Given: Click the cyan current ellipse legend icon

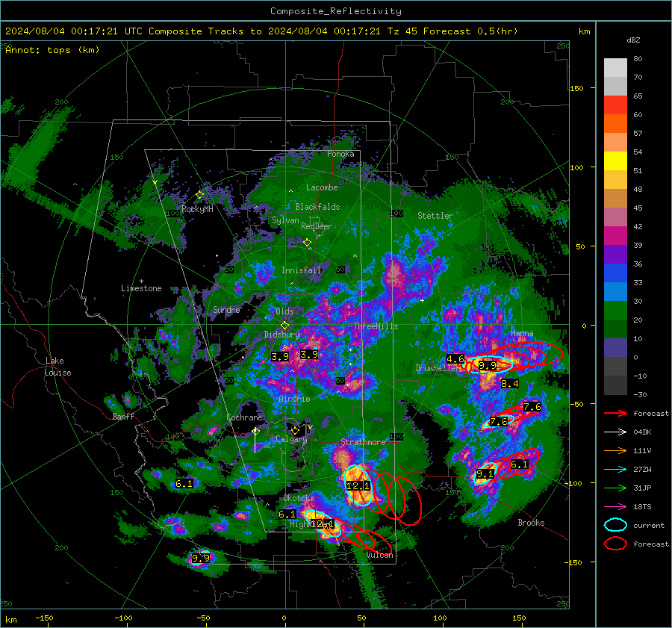Looking at the screenshot, I should pyautogui.click(x=615, y=525).
